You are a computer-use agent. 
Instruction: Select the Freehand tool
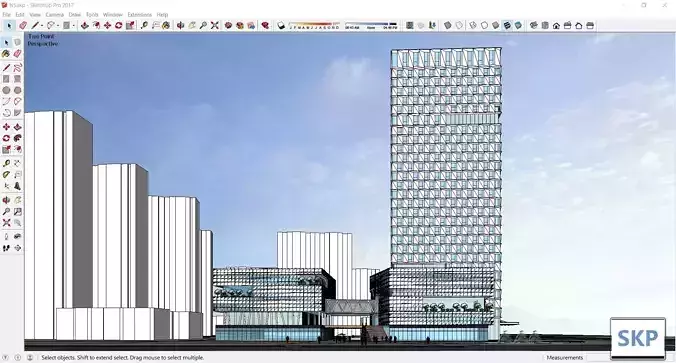(x=17, y=67)
